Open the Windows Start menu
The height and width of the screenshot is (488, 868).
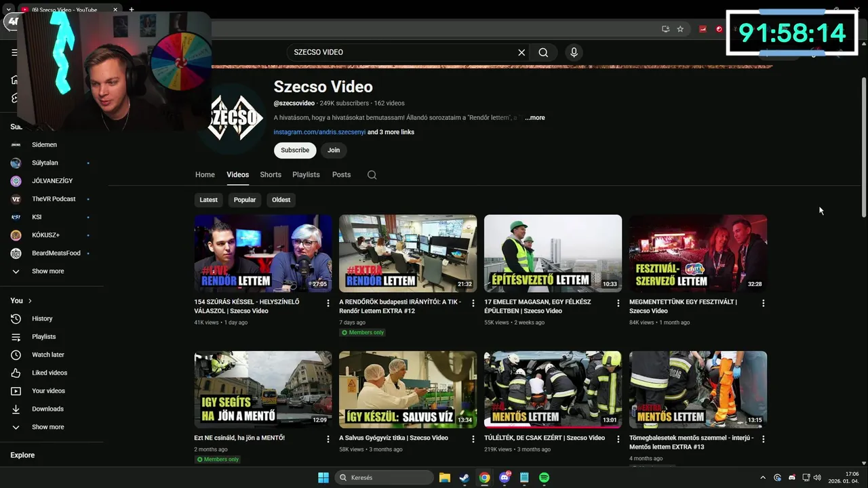(323, 478)
